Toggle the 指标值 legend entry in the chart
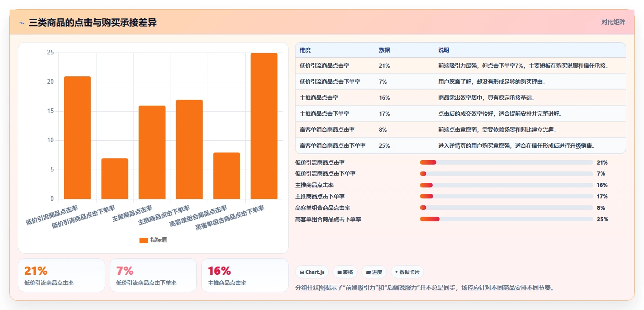 pyautogui.click(x=153, y=240)
